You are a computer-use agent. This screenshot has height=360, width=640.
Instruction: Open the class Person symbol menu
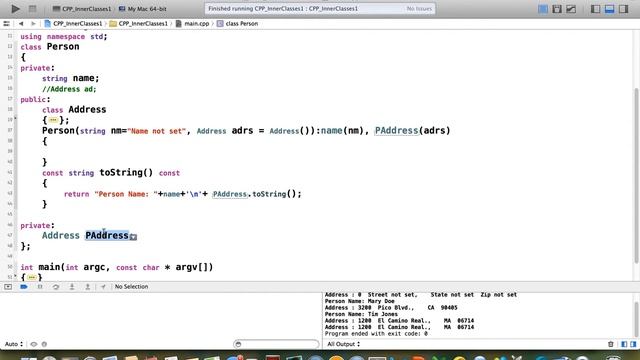pyautogui.click(x=237, y=24)
